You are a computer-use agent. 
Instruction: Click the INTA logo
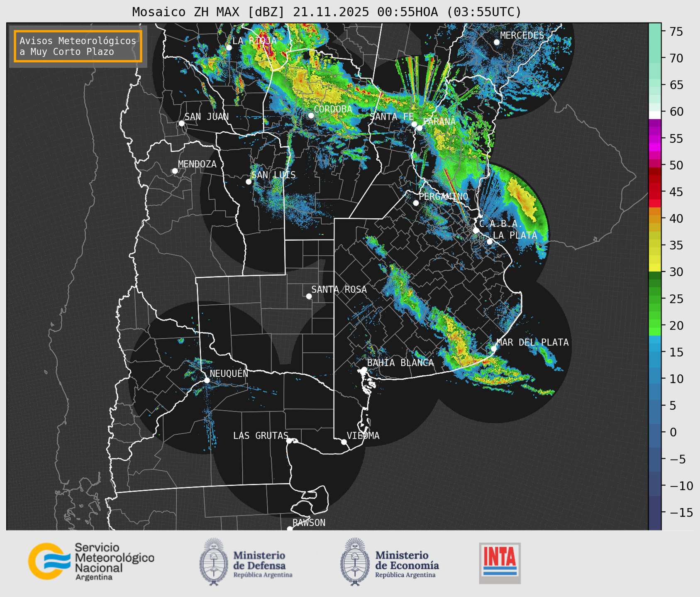point(500,563)
